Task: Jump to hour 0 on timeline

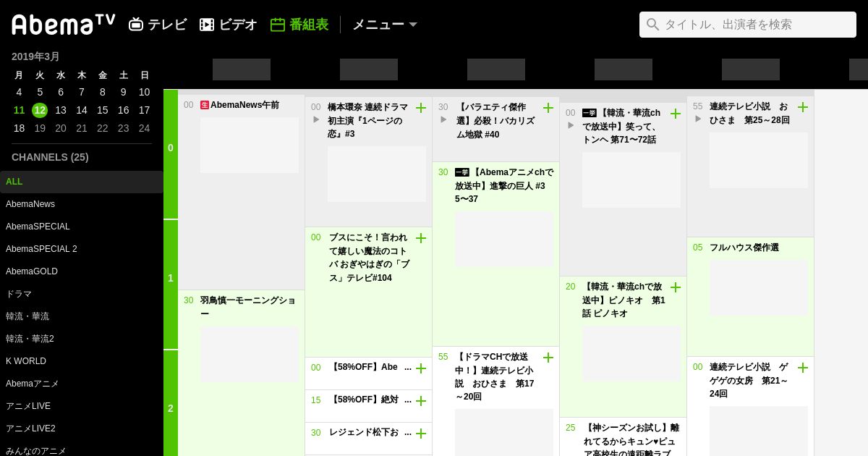Action: pyautogui.click(x=171, y=148)
